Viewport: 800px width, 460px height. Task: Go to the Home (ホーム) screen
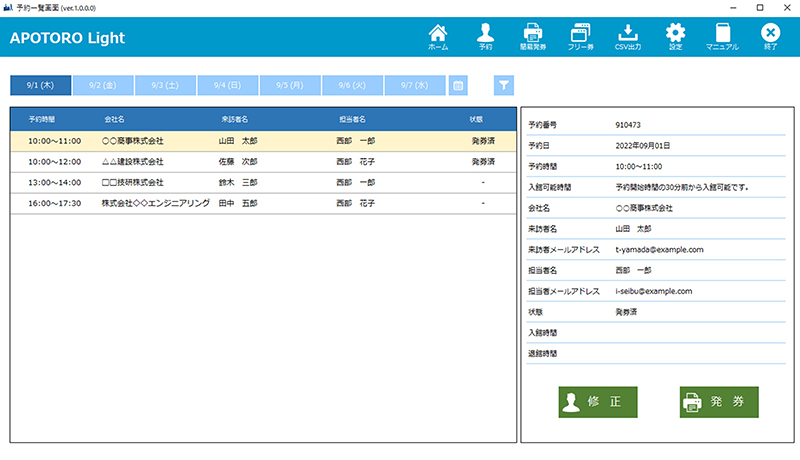(438, 37)
